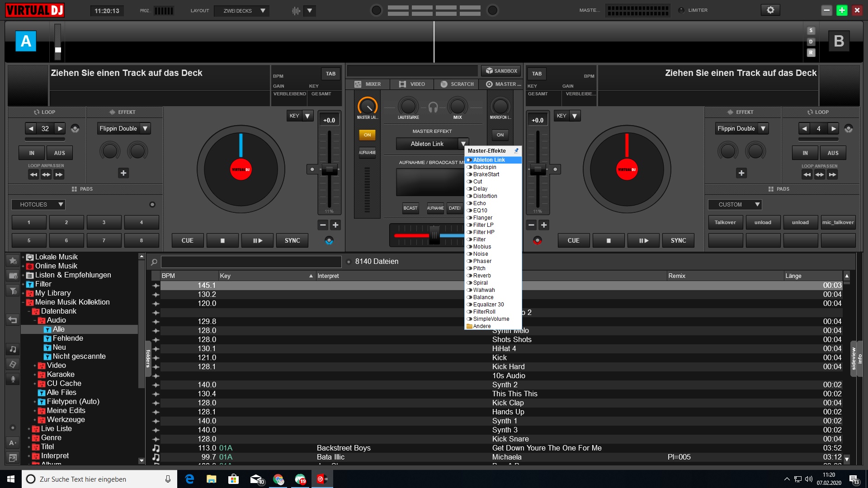Click the microphone sidebar icon
The height and width of the screenshot is (488, 868).
(13, 379)
